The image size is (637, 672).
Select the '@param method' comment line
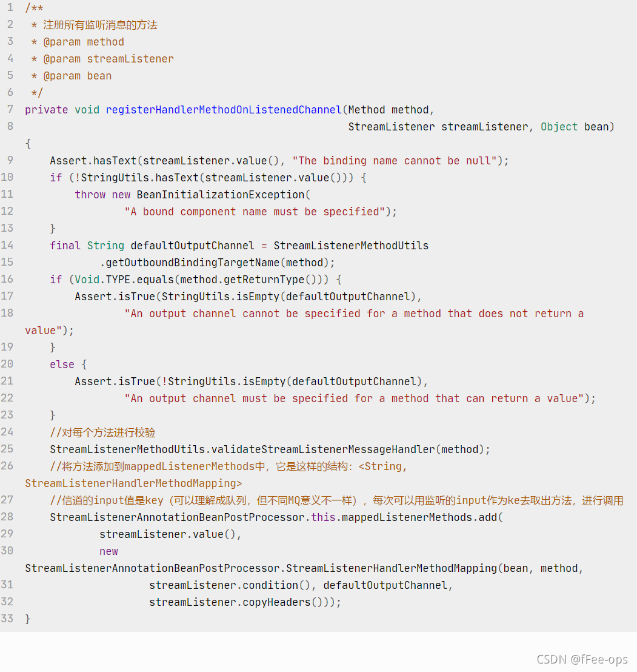tap(78, 42)
